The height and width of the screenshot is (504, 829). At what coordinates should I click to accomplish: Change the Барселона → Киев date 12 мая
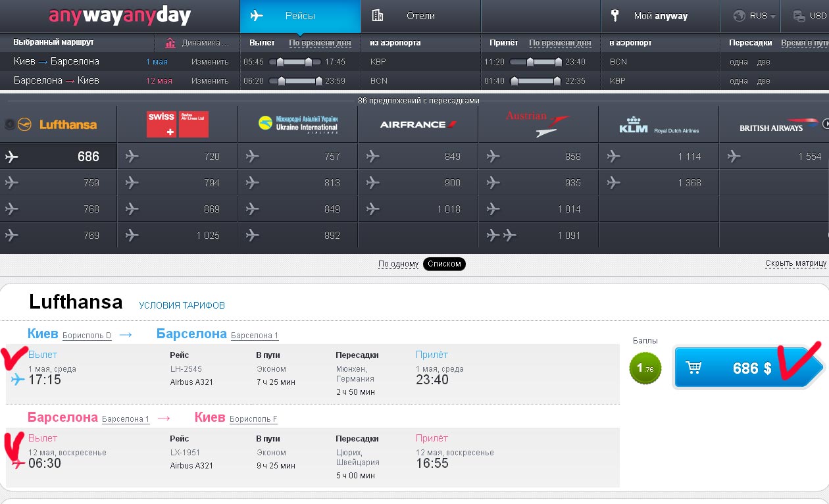point(159,81)
